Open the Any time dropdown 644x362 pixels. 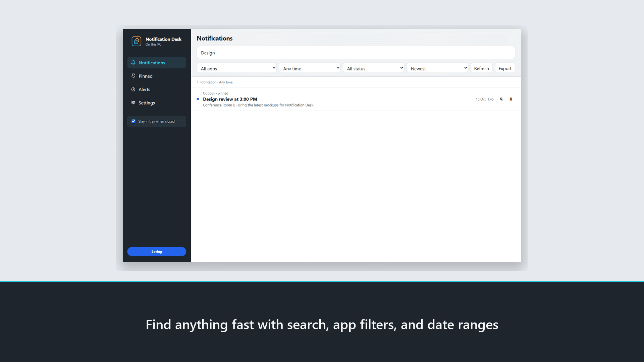point(310,68)
